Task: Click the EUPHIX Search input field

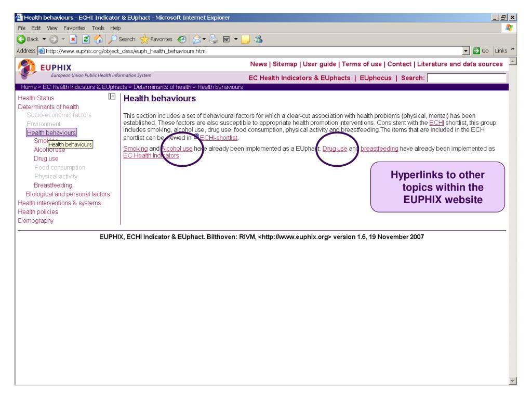Action: (x=467, y=78)
